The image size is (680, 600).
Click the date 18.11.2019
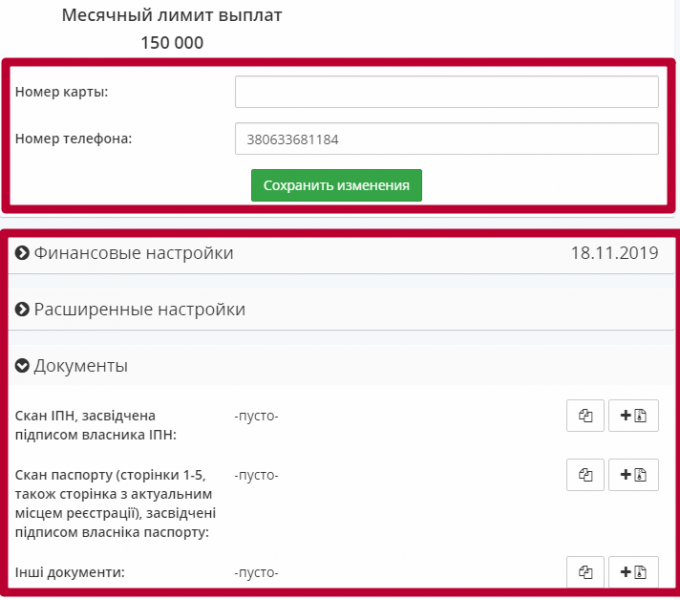click(615, 253)
